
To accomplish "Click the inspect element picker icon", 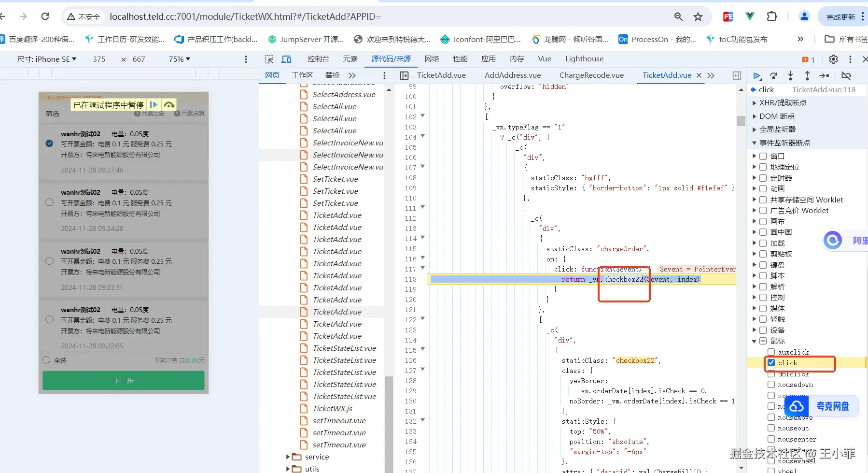I will (269, 59).
